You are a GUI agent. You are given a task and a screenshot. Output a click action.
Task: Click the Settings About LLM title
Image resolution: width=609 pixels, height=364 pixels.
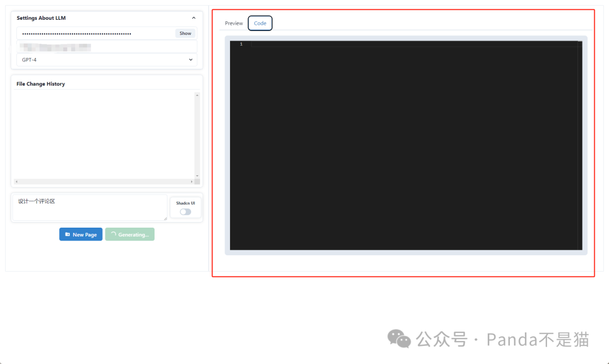pos(41,18)
